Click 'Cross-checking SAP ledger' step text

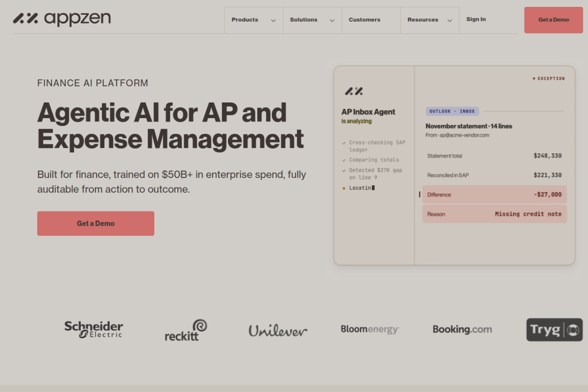pyautogui.click(x=377, y=146)
